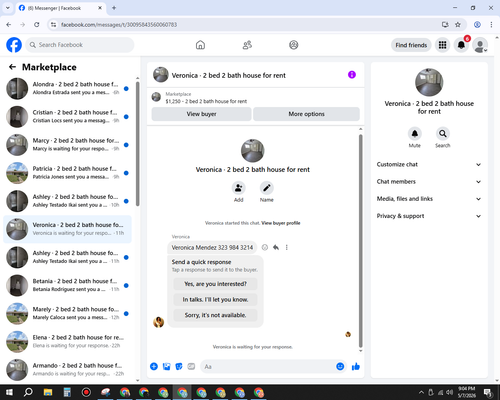React to Veronica Mendez message

(265, 247)
